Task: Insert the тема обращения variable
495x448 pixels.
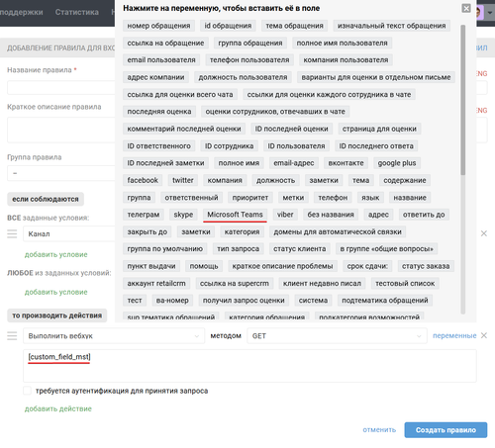Action: coord(295,26)
